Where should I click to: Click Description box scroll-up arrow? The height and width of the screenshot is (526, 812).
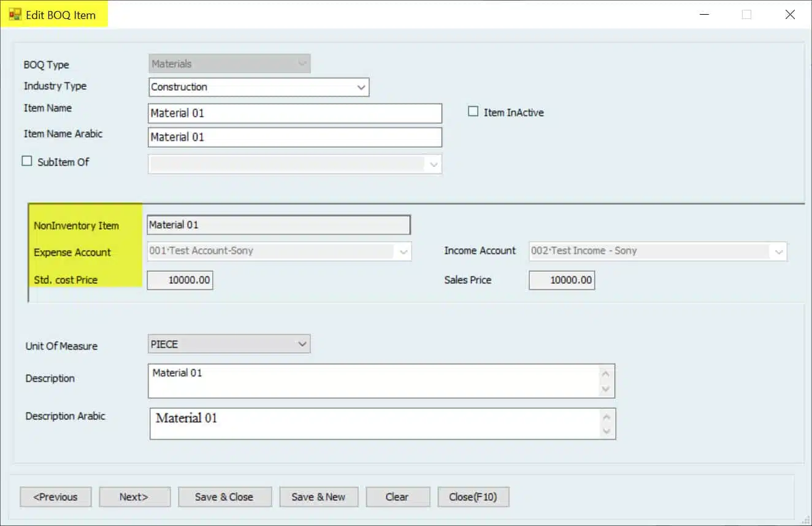click(x=606, y=373)
